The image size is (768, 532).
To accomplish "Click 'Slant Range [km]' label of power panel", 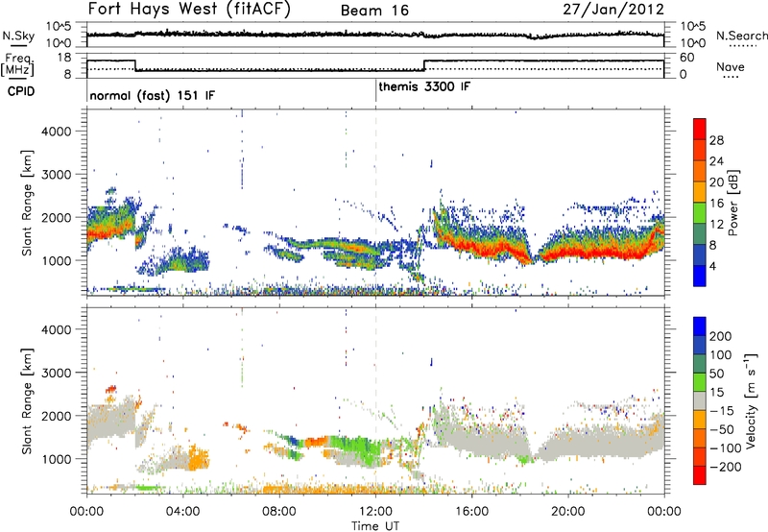I will click(27, 203).
